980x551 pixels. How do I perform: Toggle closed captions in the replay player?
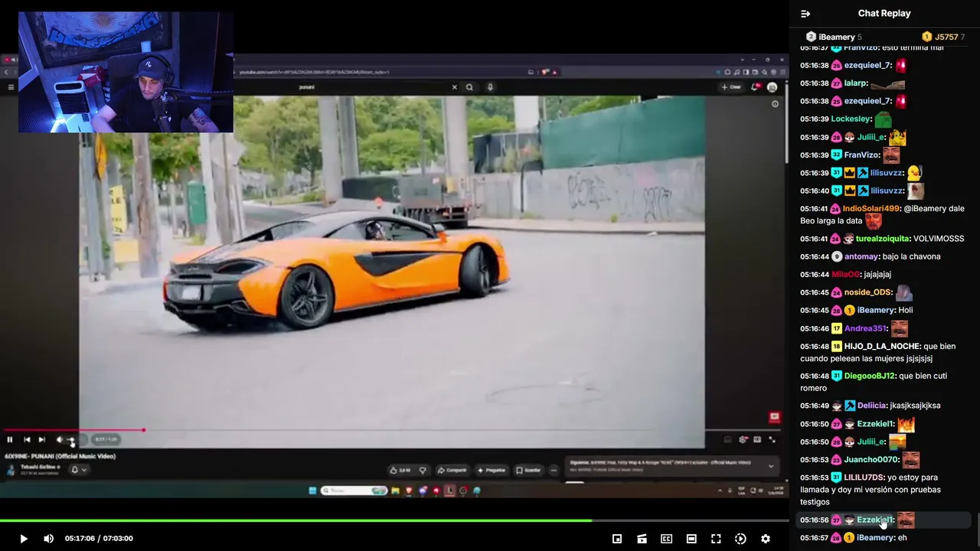pos(666,539)
